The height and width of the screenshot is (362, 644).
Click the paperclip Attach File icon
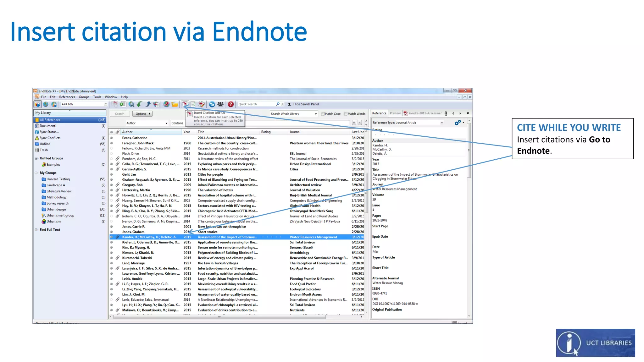pos(446,113)
